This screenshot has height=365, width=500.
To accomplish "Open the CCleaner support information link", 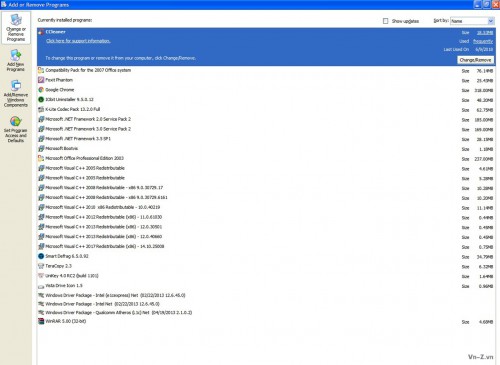I will (78, 41).
